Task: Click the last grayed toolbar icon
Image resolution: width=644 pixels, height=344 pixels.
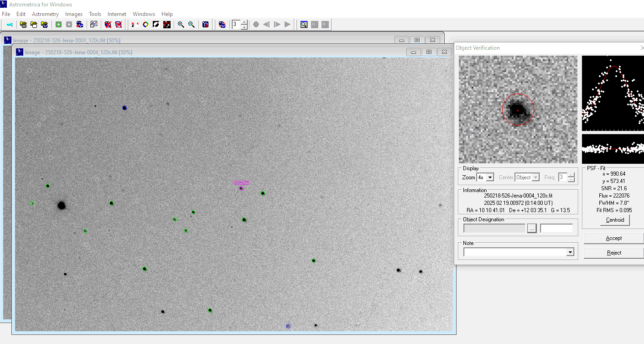Action: pyautogui.click(x=325, y=25)
